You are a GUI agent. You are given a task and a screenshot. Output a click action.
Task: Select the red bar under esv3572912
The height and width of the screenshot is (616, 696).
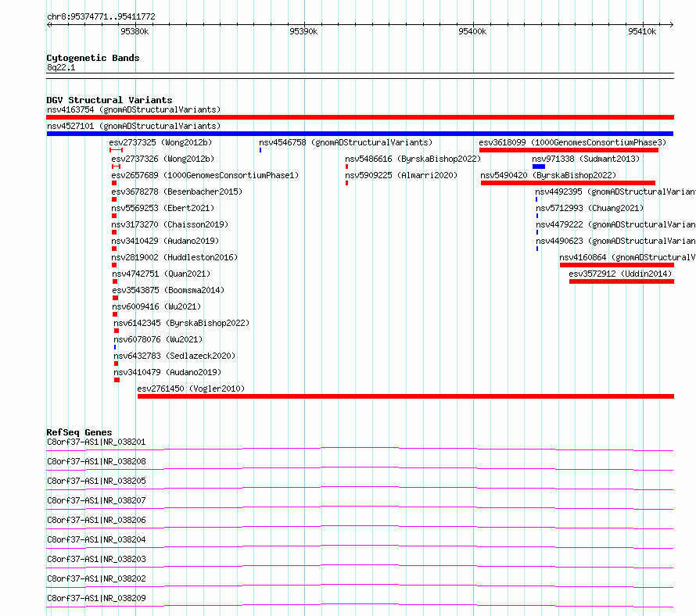pos(622,281)
